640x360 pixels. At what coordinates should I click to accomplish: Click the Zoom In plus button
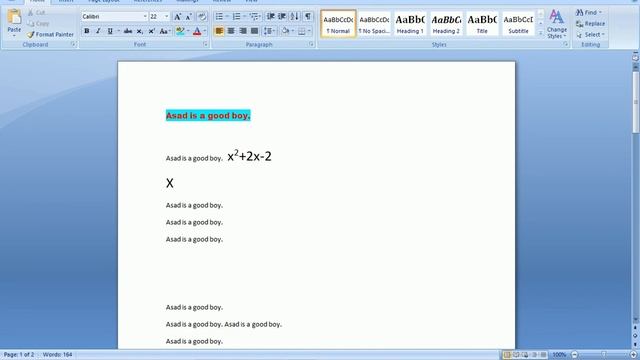tap(633, 355)
